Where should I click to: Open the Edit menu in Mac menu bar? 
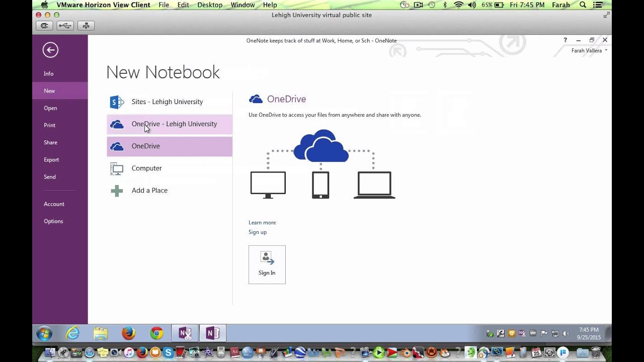coord(183,5)
